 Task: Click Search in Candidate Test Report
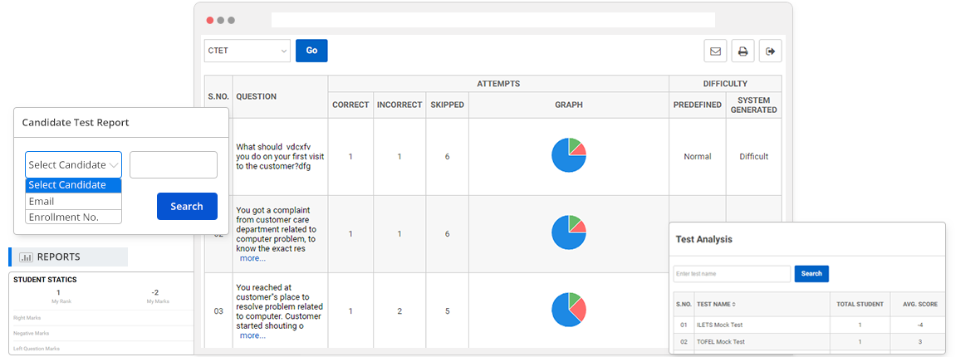(187, 206)
